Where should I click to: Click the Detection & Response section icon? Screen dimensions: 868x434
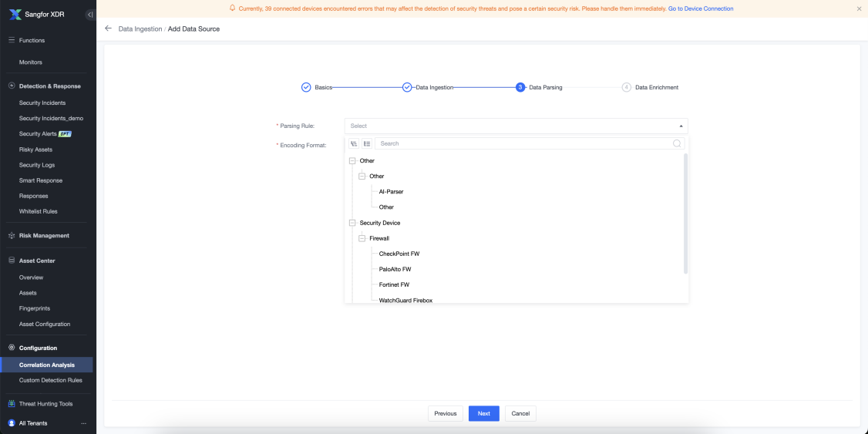click(12, 86)
